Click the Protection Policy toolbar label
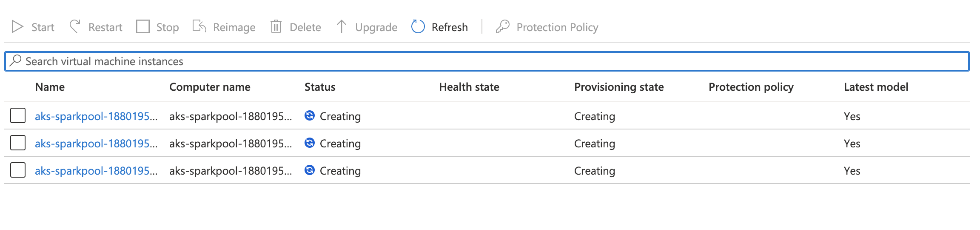Screen dimensions: 980x230 (557, 27)
